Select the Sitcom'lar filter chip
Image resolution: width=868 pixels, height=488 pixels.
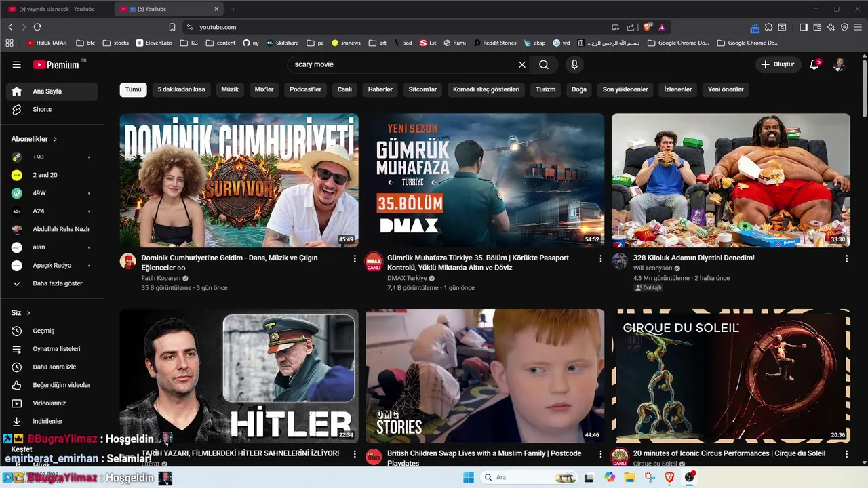pos(423,89)
